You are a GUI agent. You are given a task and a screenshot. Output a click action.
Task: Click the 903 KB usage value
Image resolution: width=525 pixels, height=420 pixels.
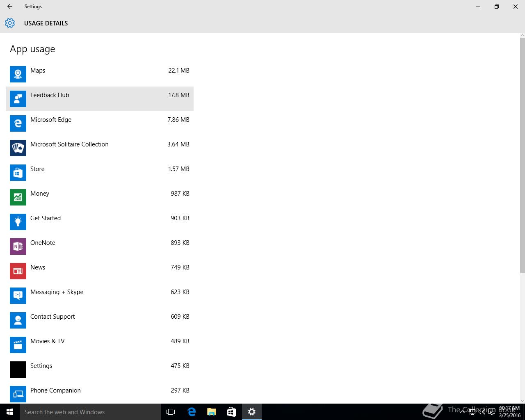point(180,218)
